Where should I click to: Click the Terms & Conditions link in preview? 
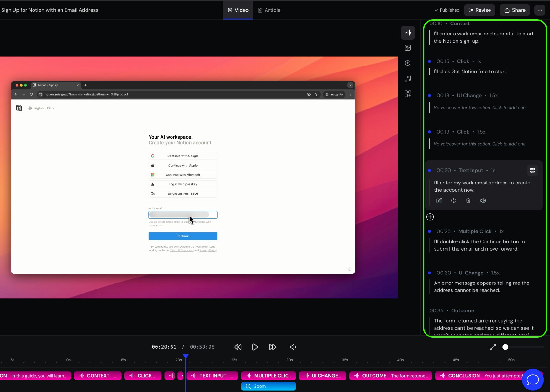point(182,250)
